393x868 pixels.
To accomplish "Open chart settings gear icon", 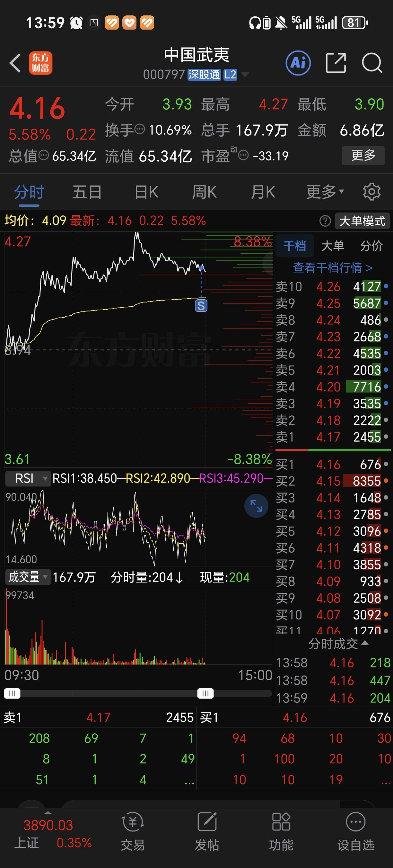I will point(372,192).
